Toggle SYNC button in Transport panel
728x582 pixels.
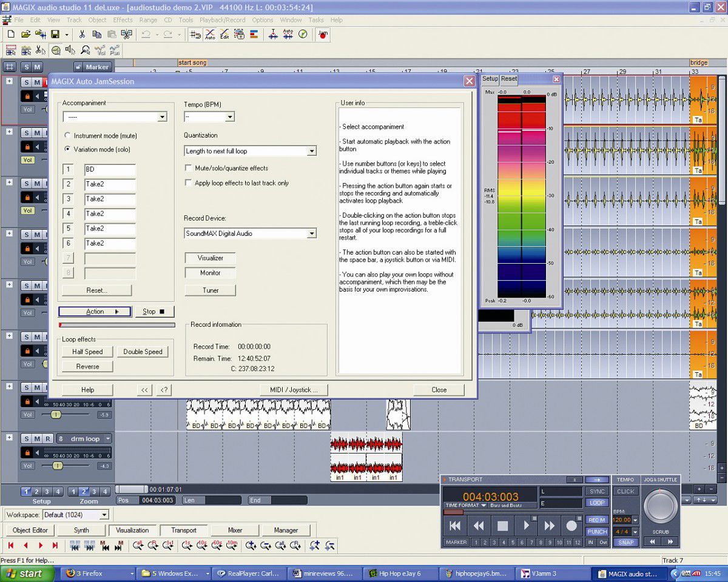[x=597, y=492]
